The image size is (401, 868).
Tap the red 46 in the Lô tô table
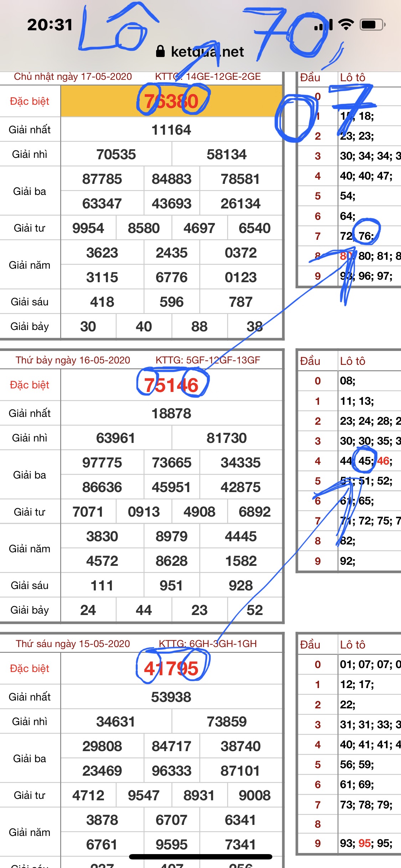click(x=384, y=461)
